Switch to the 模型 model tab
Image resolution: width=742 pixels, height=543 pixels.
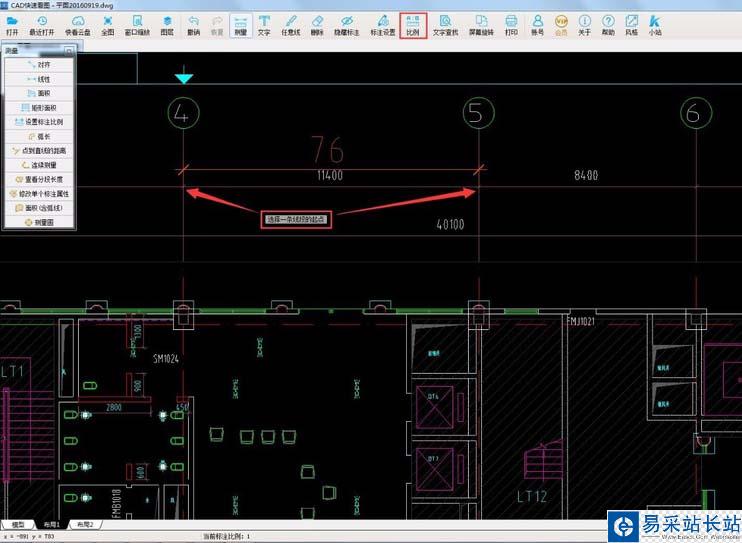click(18, 524)
